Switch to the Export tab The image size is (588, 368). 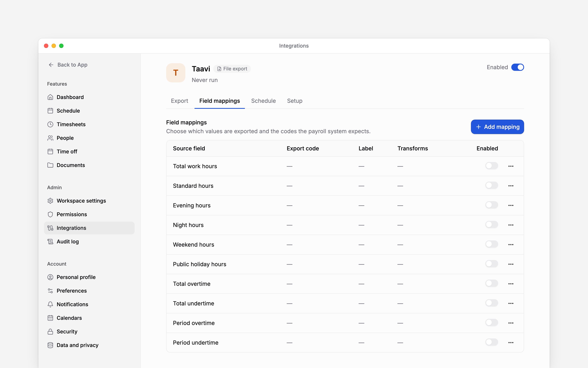point(179,101)
